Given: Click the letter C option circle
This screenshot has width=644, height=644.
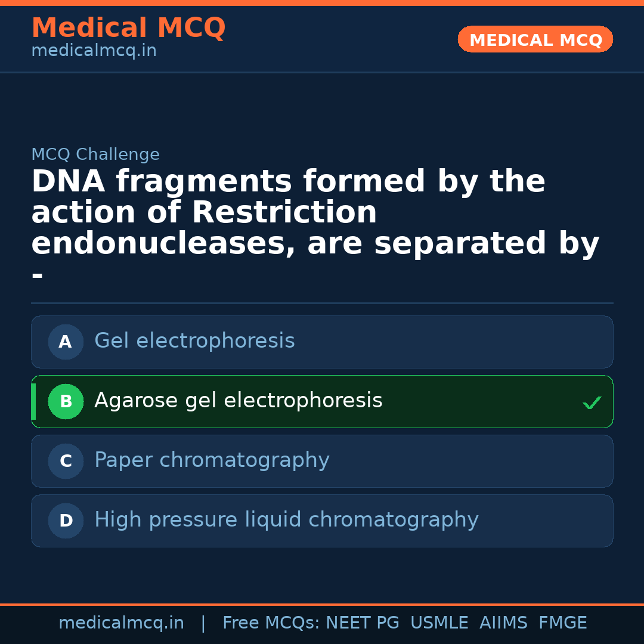Looking at the screenshot, I should [x=66, y=462].
